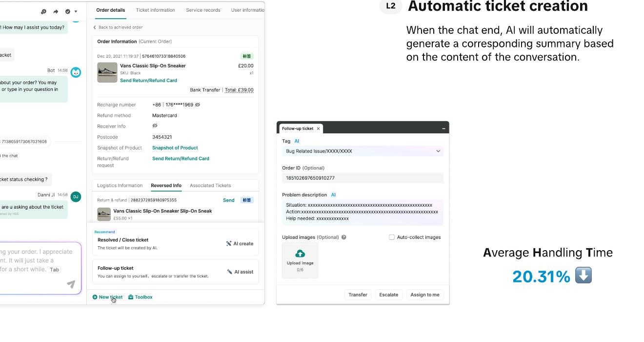Open the Service records tab

click(x=203, y=10)
